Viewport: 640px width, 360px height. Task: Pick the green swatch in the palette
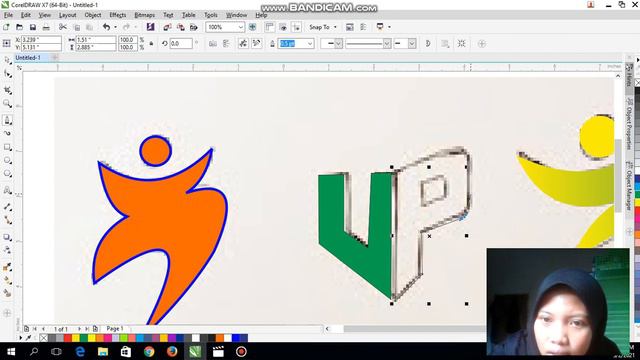(x=83, y=338)
